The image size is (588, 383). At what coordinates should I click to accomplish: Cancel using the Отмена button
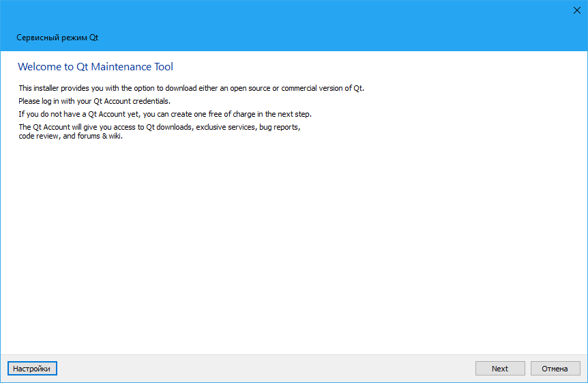(555, 369)
